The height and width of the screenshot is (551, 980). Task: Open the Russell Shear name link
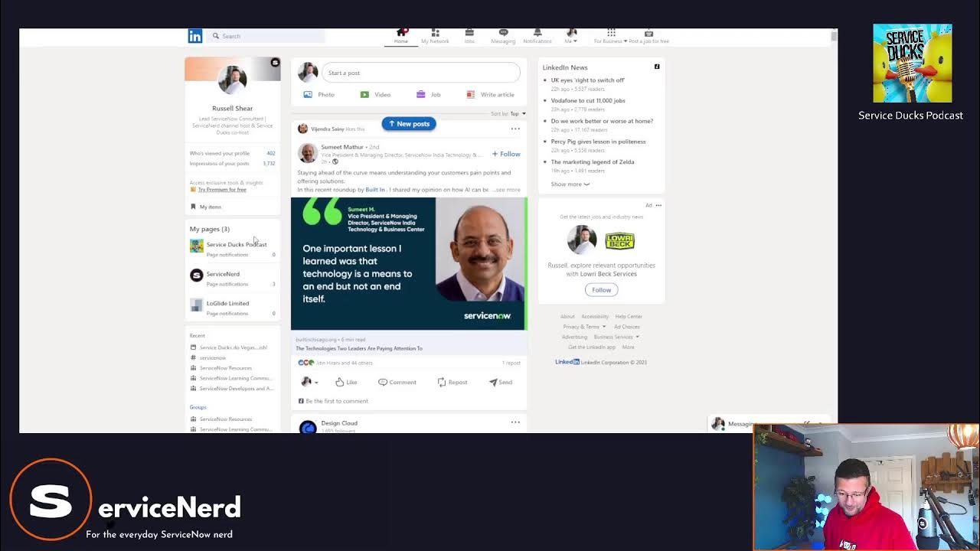click(232, 109)
